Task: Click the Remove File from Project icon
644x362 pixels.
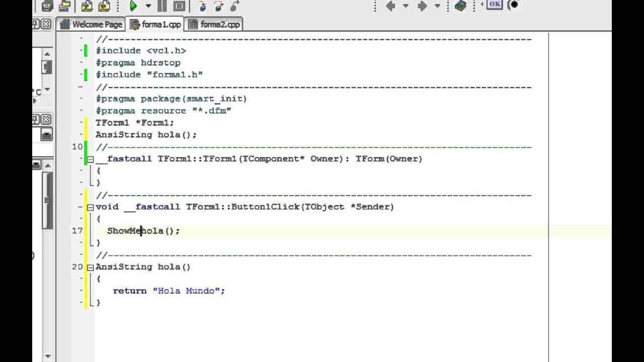Action: click(104, 6)
